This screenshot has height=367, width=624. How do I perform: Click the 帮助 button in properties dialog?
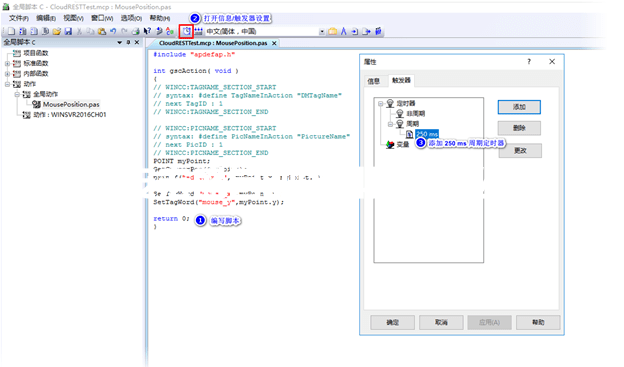(x=538, y=322)
